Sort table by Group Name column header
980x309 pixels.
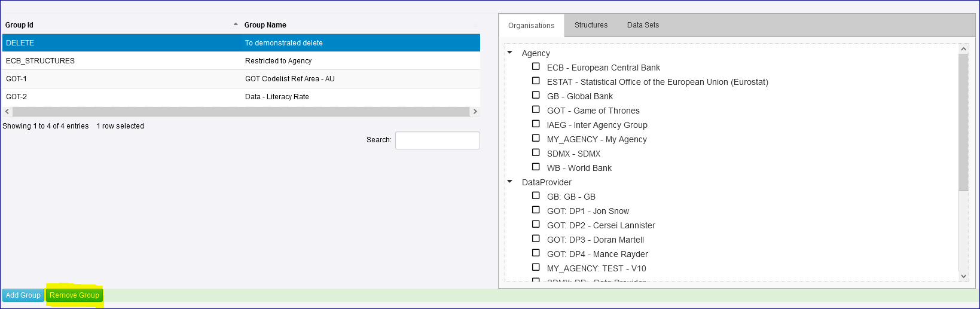(x=265, y=25)
